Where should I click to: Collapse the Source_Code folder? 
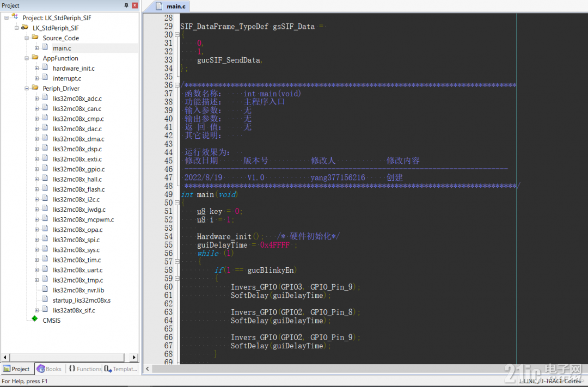click(27, 38)
